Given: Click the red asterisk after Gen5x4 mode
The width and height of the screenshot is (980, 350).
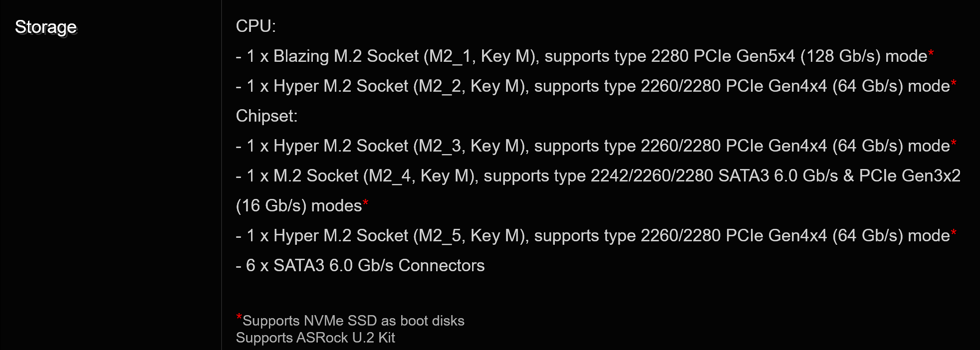Looking at the screenshot, I should tap(931, 53).
